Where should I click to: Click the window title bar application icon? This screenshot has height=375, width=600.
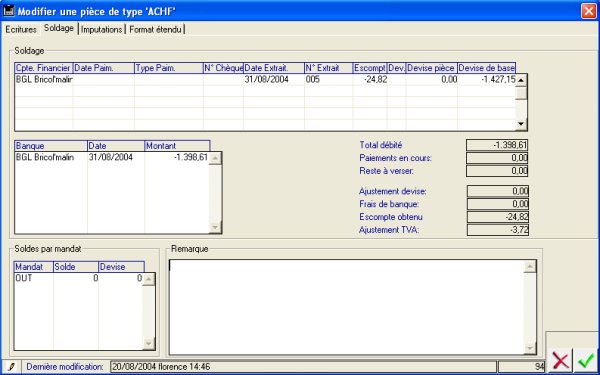tap(9, 11)
